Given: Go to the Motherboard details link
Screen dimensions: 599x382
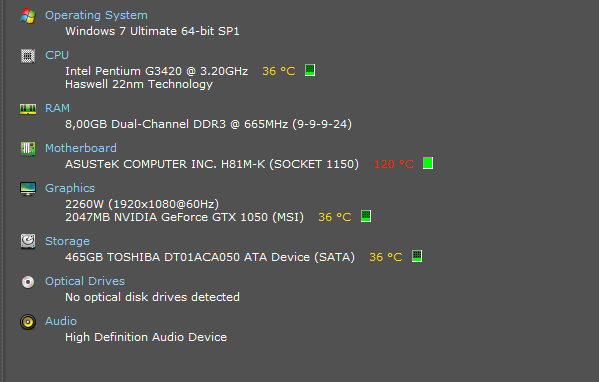Looking at the screenshot, I should 81,148.
